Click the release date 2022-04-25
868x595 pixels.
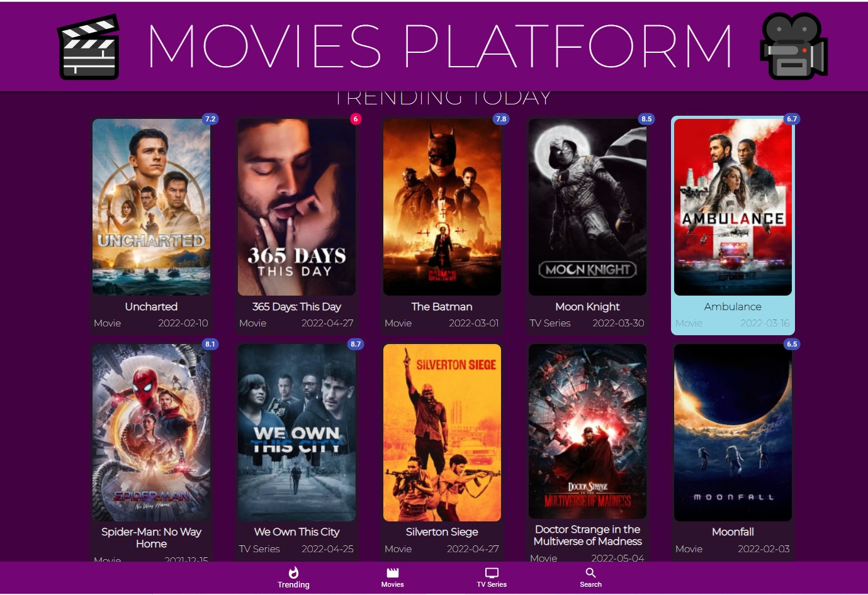[327, 549]
